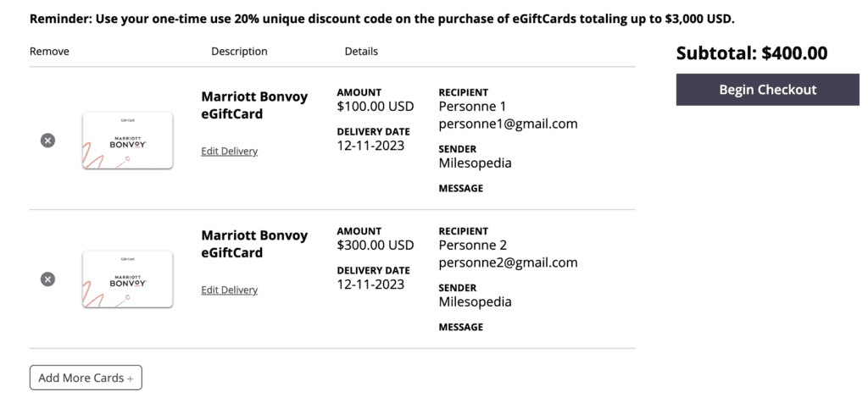Click the Remove column header
The image size is (868, 403).
tap(49, 52)
